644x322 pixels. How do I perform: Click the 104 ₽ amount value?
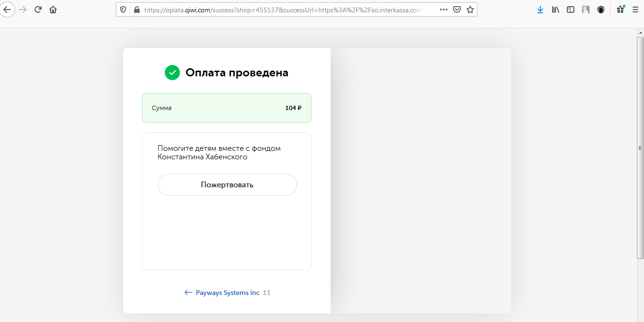point(293,108)
